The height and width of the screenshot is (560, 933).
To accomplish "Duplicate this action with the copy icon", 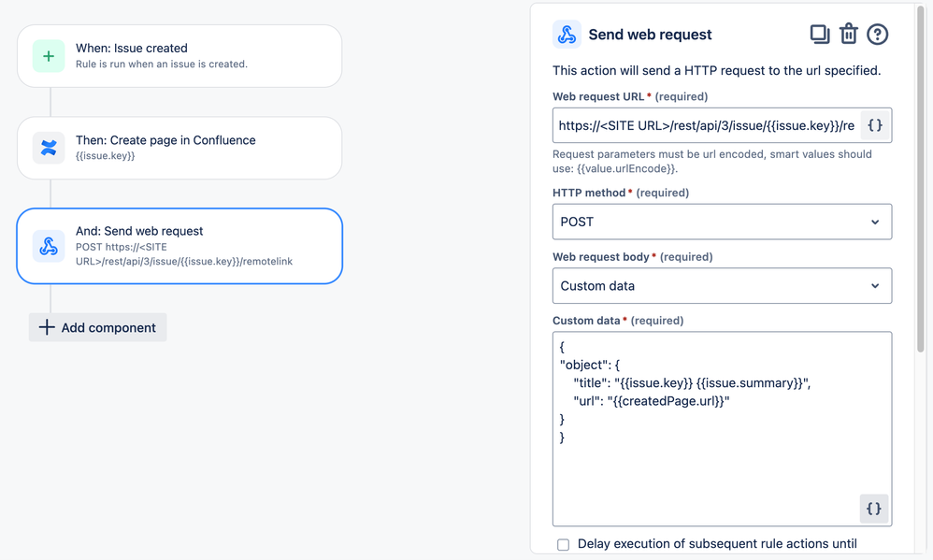I will pyautogui.click(x=820, y=35).
